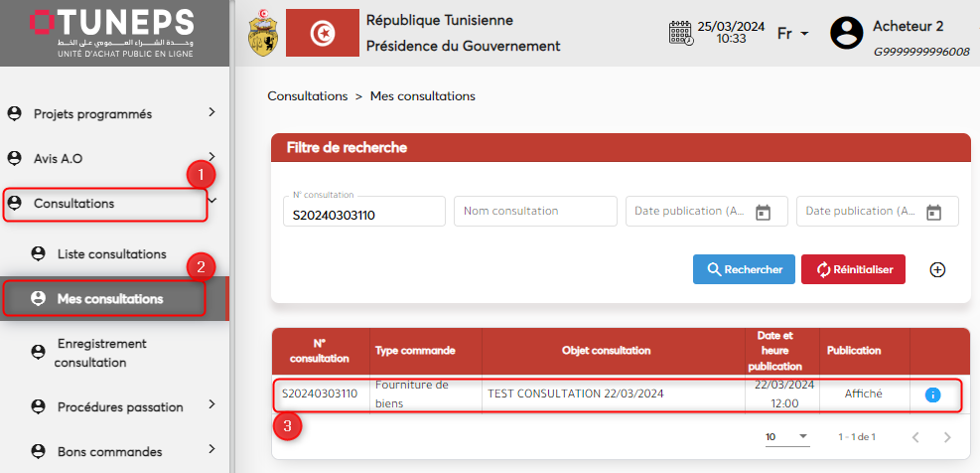The image size is (980, 473).
Task: Go to next page of results
Action: pyautogui.click(x=947, y=437)
